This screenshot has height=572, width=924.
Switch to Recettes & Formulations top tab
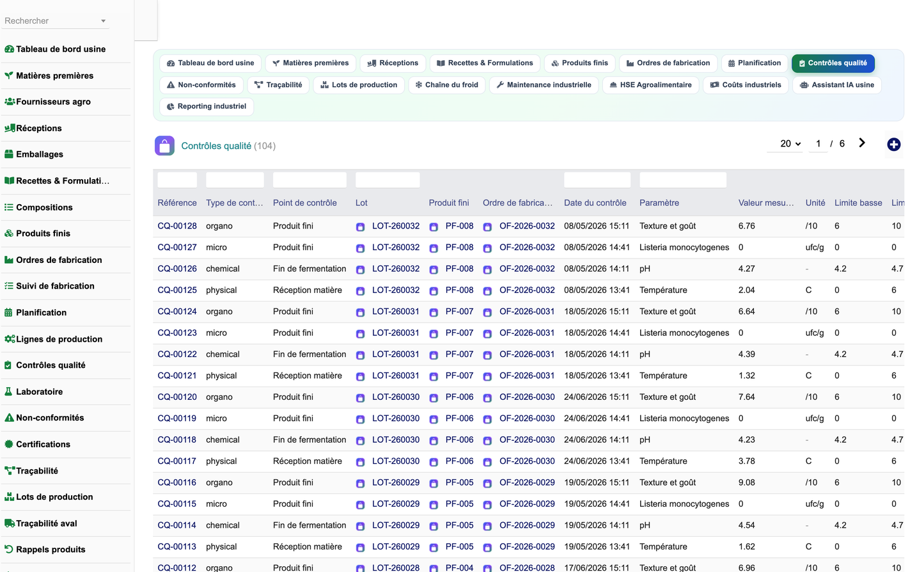click(485, 63)
